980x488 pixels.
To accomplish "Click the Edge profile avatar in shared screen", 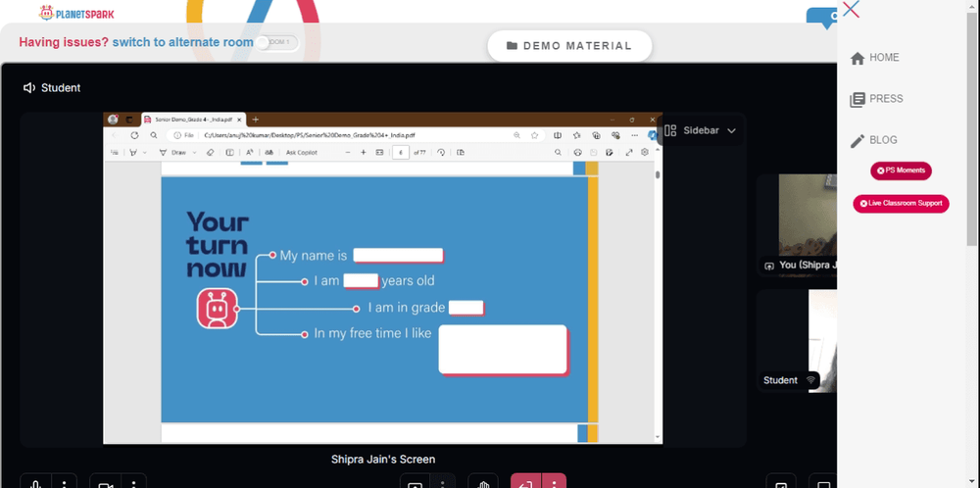I will [x=113, y=120].
